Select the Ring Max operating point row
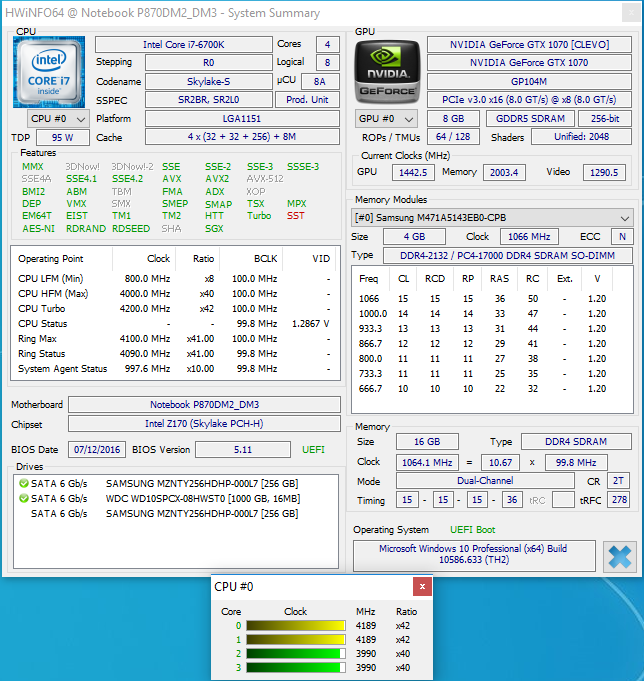This screenshot has width=644, height=681. click(175, 338)
